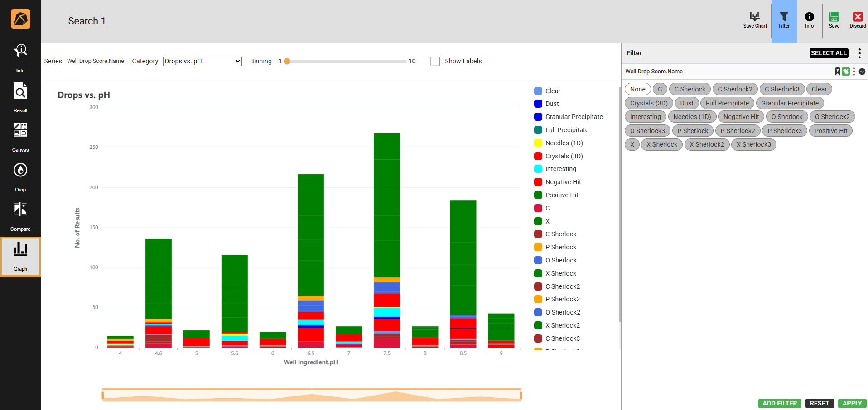Viewport: 868px width, 410px height.
Task: Click the Binning slider handle
Action: tap(287, 61)
